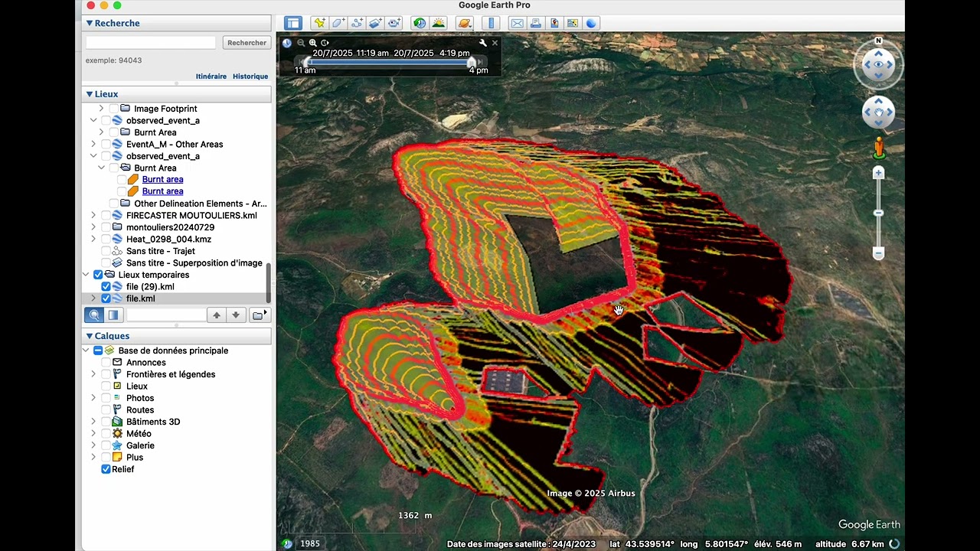
Task: Add a polygon using toolbar icon
Action: coord(338,23)
